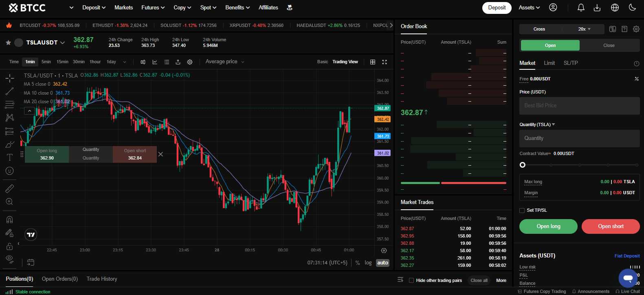Collapse the MA indicator legend
Image resolution: width=644 pixels, height=295 pixels.
click(29, 111)
